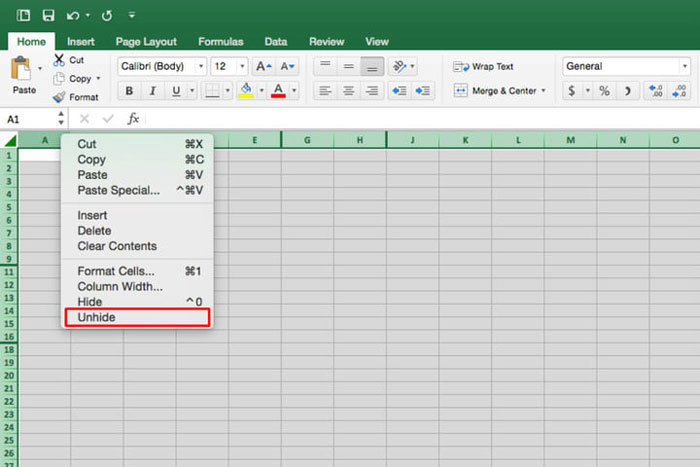Click the Wrap Text button
The height and width of the screenshot is (467, 700).
click(x=483, y=67)
